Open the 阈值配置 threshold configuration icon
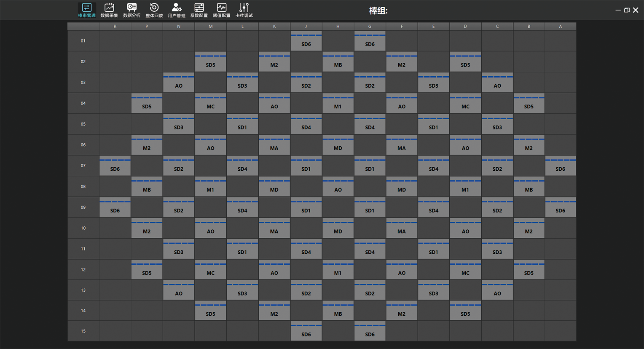 pyautogui.click(x=222, y=10)
